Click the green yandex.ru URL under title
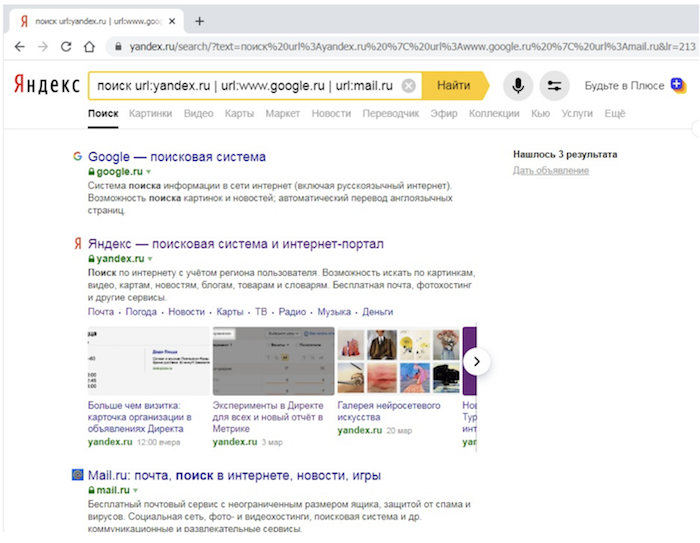Image resolution: width=700 pixels, height=543 pixels. [120, 259]
